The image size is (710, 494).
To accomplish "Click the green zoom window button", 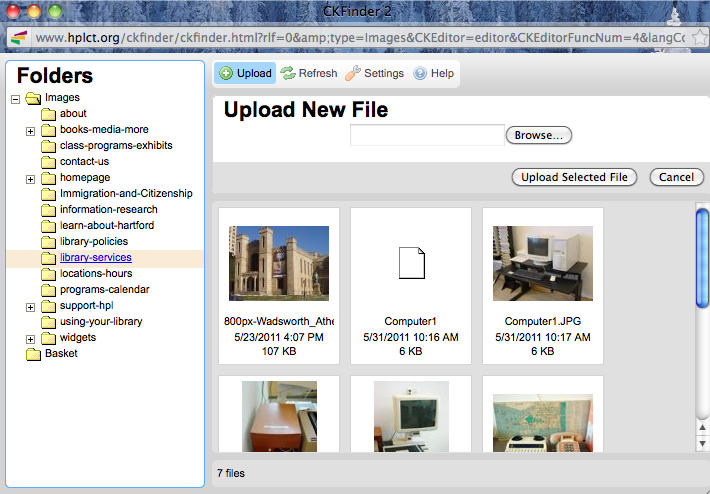I will point(55,11).
